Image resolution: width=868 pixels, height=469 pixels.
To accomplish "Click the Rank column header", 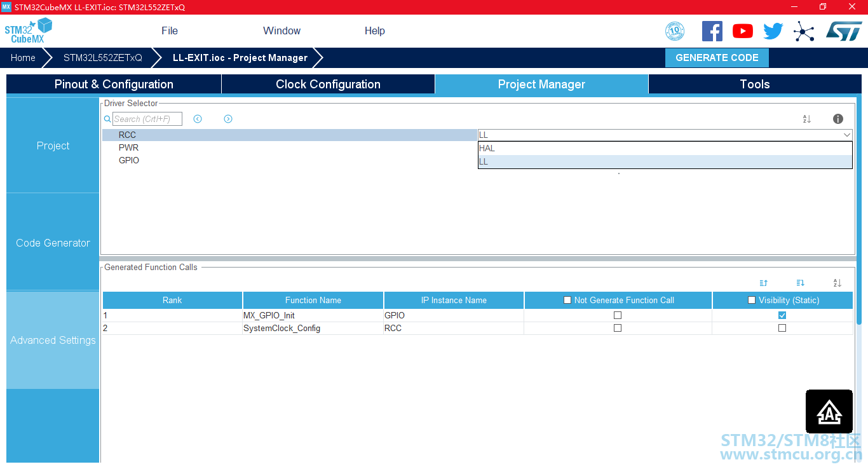I will tap(172, 300).
